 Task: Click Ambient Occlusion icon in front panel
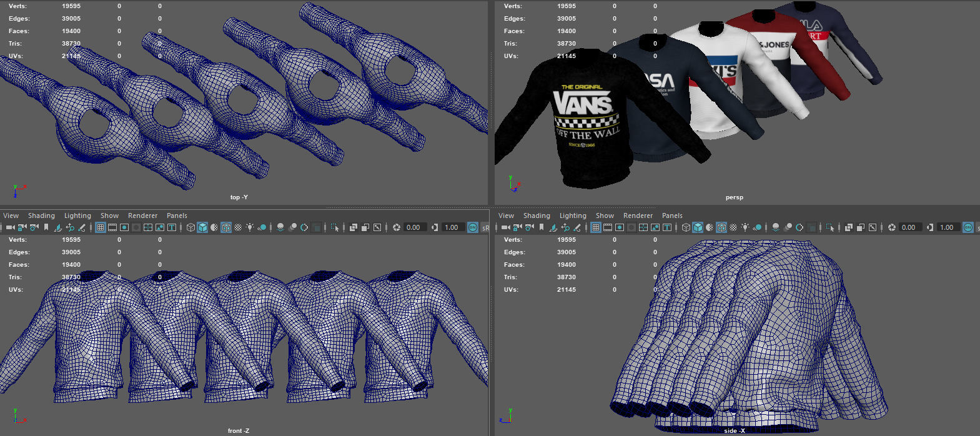click(280, 227)
